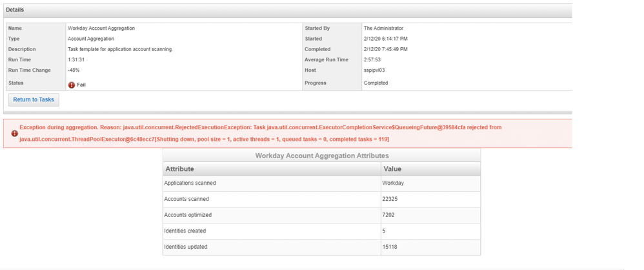
Task: Click the Details panel header
Action: click(x=15, y=10)
